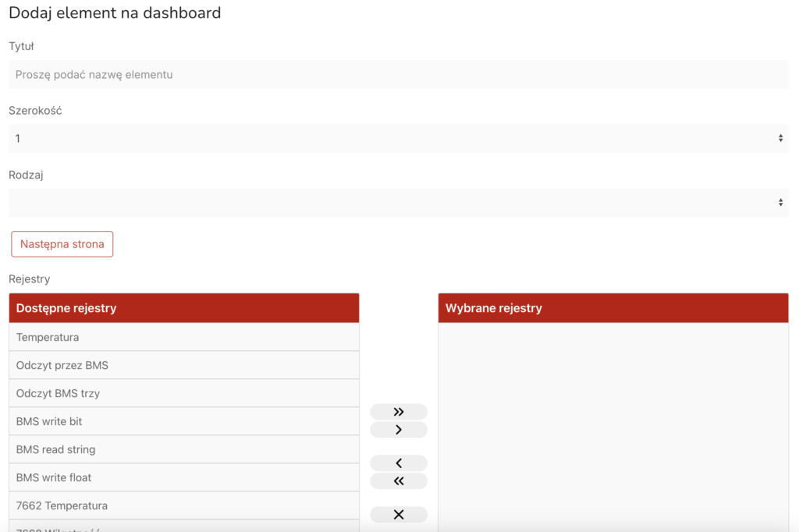Click the Wybrane rejestry header
The width and height of the screenshot is (799, 532).
613,308
